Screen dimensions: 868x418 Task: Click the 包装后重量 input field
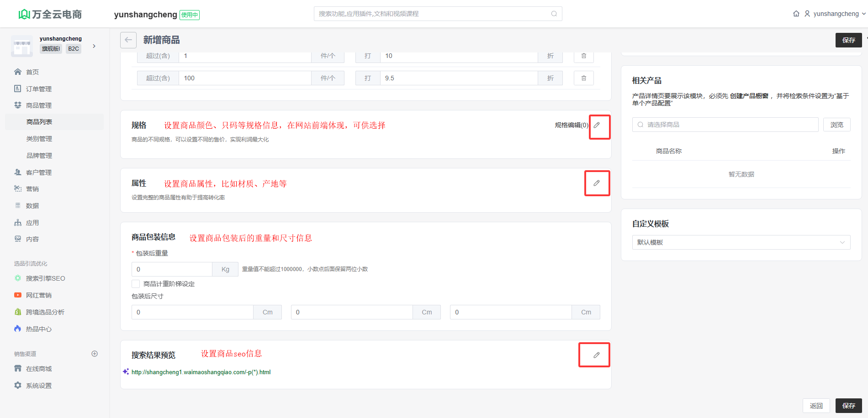coord(172,269)
